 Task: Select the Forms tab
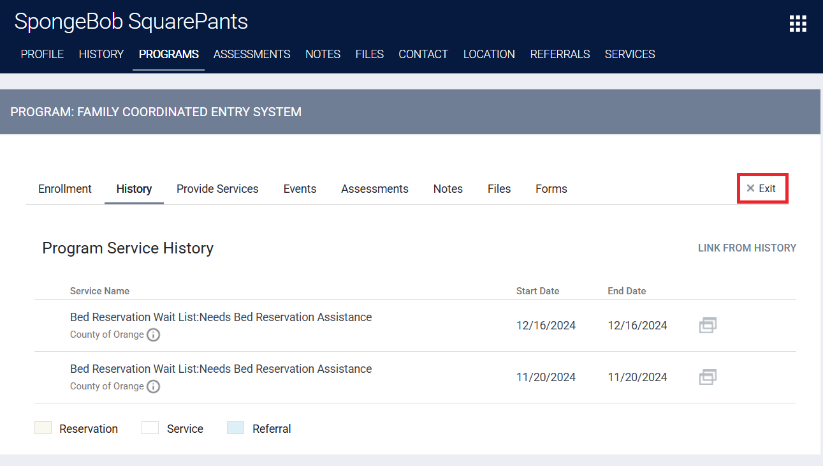(551, 189)
